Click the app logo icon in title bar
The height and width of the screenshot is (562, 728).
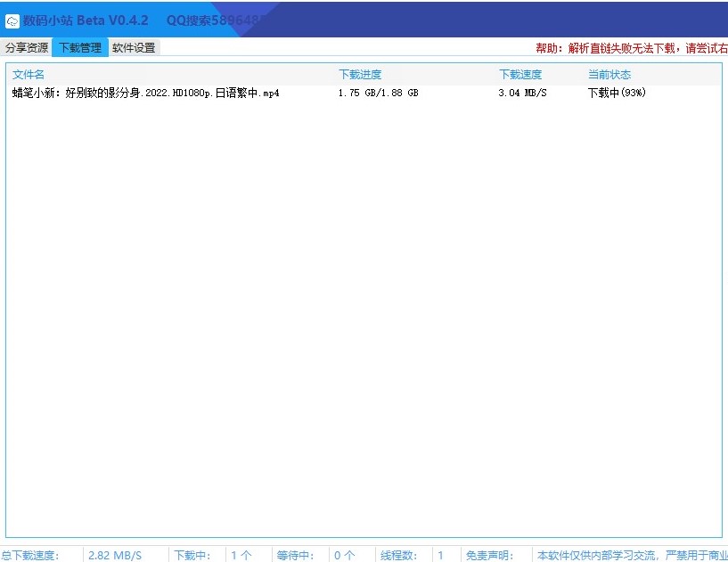(12, 20)
